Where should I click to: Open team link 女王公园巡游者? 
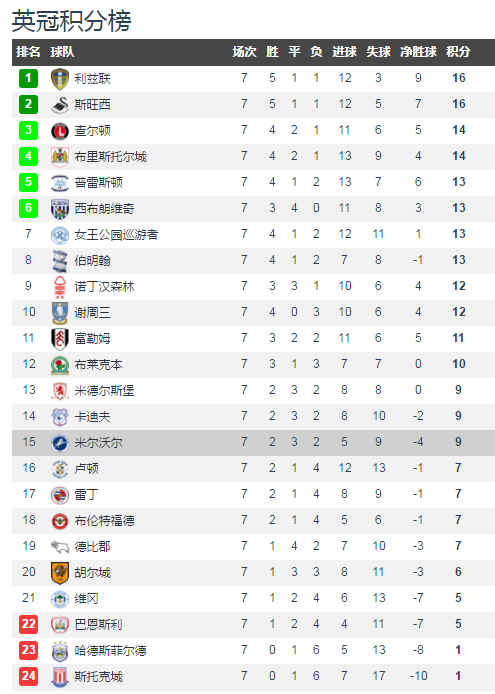pos(116,235)
